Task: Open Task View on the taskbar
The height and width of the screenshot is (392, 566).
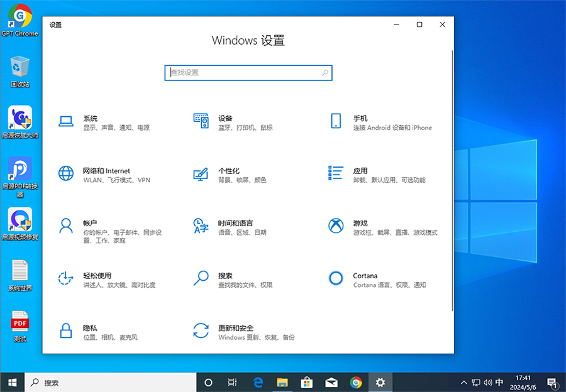Action: pos(233,383)
